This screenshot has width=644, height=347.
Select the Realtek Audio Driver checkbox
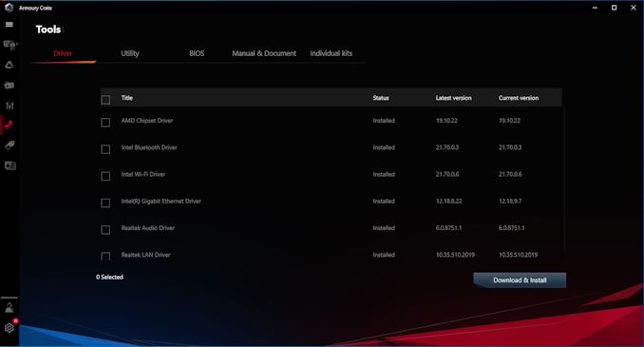coord(105,230)
